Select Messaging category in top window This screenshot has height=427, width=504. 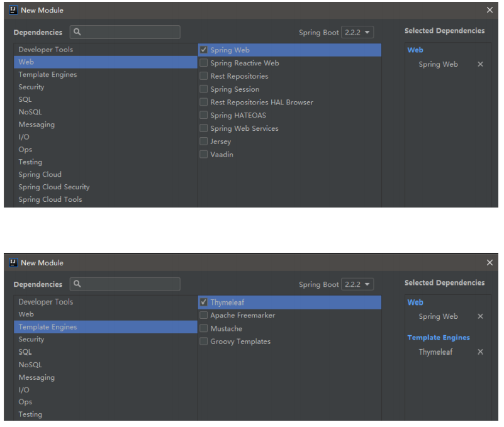tap(106, 125)
